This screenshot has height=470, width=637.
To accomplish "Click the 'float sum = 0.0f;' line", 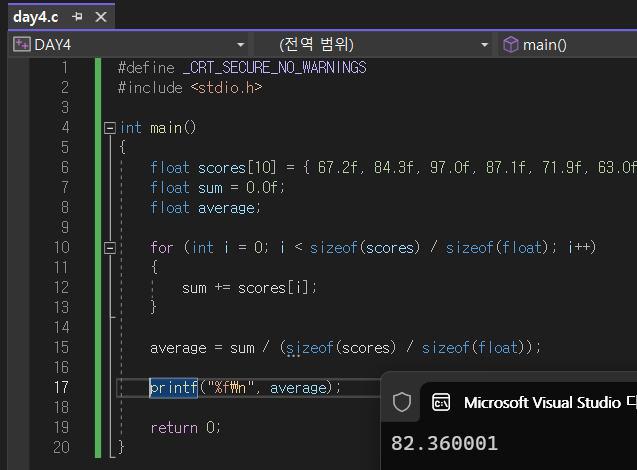I will click(218, 188).
